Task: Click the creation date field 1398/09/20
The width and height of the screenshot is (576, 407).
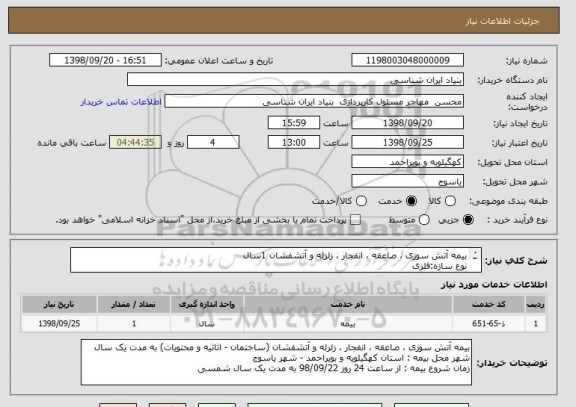Action: [407, 123]
